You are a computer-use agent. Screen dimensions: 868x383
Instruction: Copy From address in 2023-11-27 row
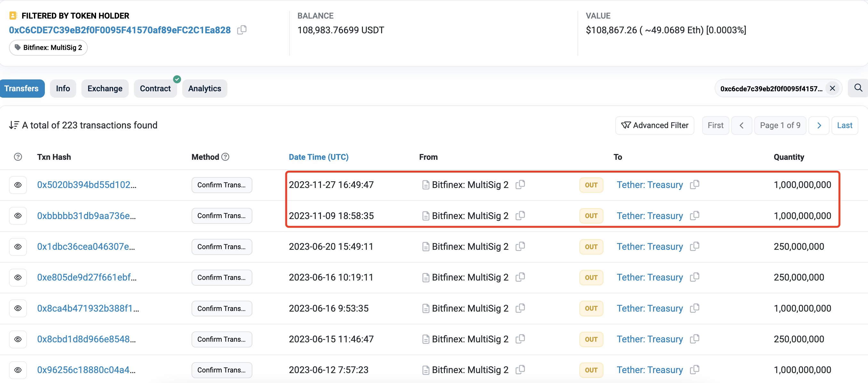click(x=520, y=184)
